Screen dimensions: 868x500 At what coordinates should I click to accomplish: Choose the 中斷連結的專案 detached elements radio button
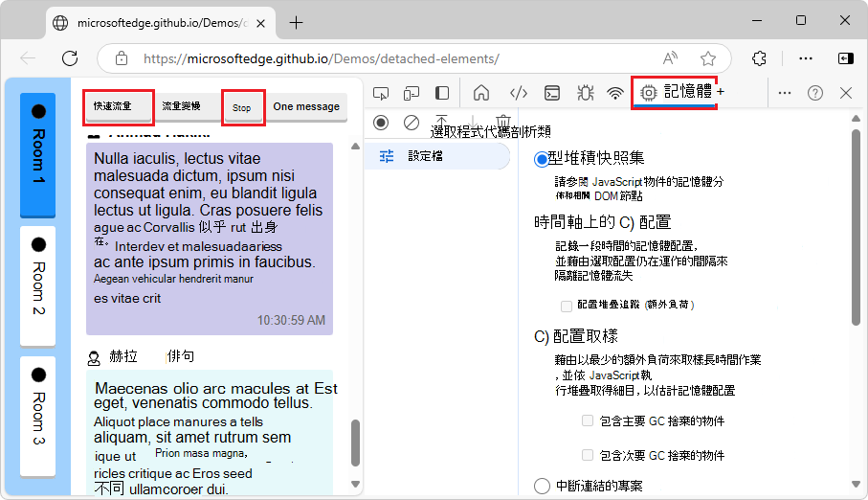542,487
